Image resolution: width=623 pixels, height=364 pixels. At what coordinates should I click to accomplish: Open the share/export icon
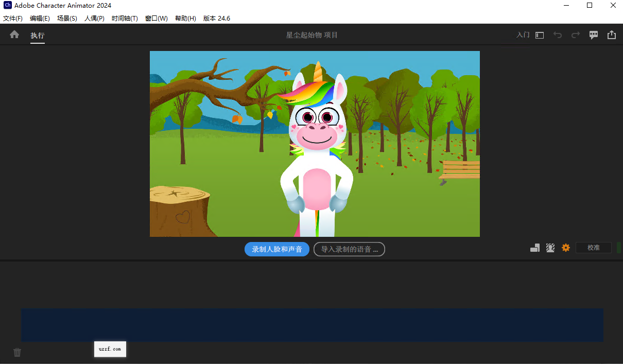(612, 34)
